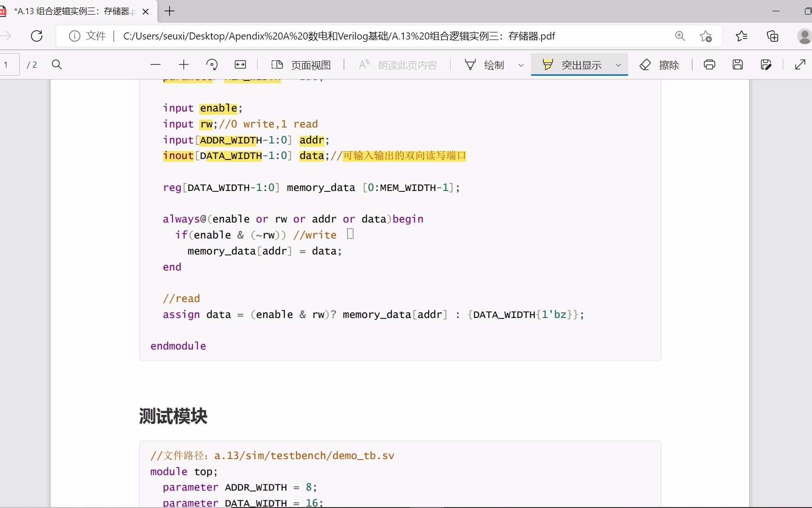
Task: Click the address bar URL
Action: pos(339,36)
